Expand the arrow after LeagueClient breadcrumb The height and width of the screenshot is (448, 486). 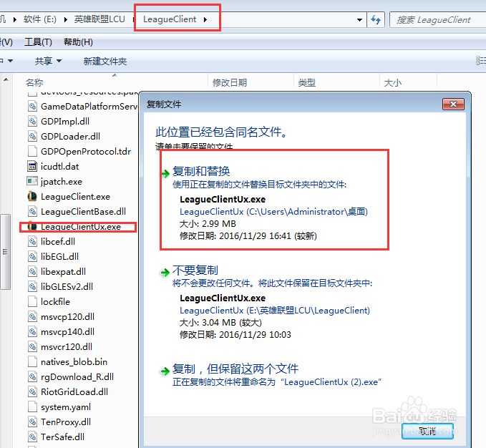click(x=205, y=20)
